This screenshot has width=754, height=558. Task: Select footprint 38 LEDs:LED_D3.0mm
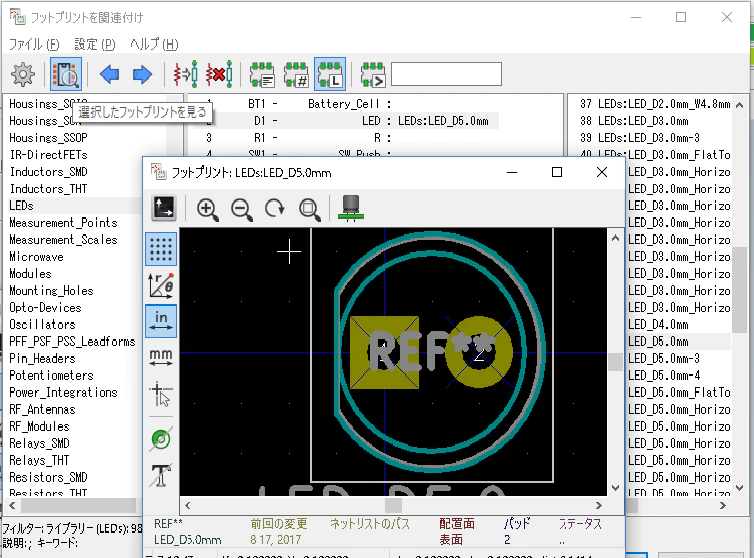[x=634, y=121]
